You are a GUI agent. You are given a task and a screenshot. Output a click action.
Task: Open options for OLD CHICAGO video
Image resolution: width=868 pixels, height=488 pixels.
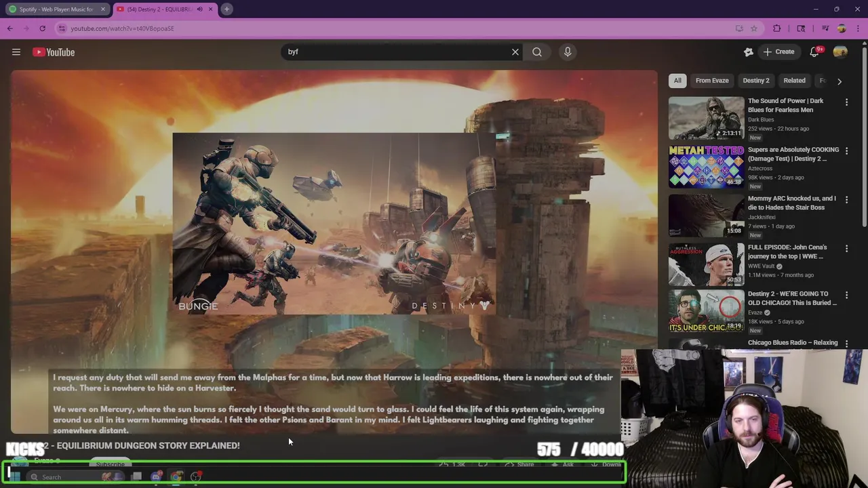coord(846,296)
